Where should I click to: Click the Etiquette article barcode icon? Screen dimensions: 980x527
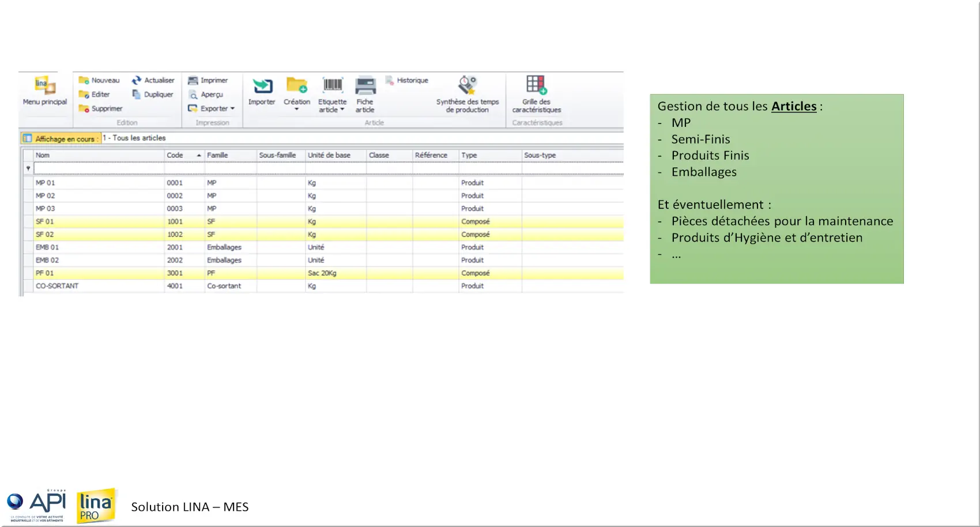333,85
